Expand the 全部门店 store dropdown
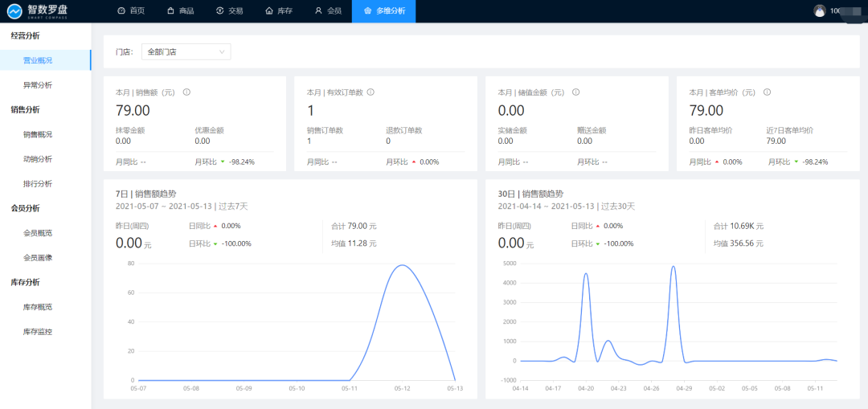 186,52
